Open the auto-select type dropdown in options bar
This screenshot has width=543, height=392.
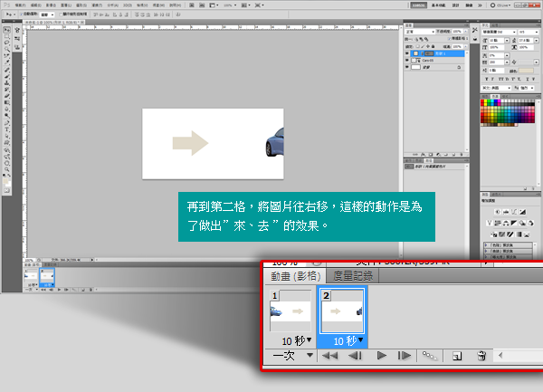point(47,14)
